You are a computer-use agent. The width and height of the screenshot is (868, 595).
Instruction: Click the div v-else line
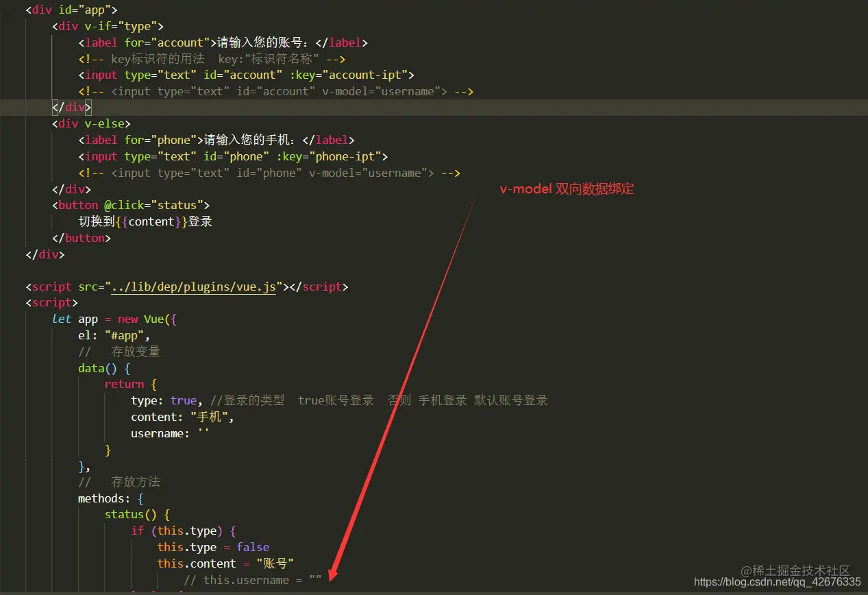[91, 124]
